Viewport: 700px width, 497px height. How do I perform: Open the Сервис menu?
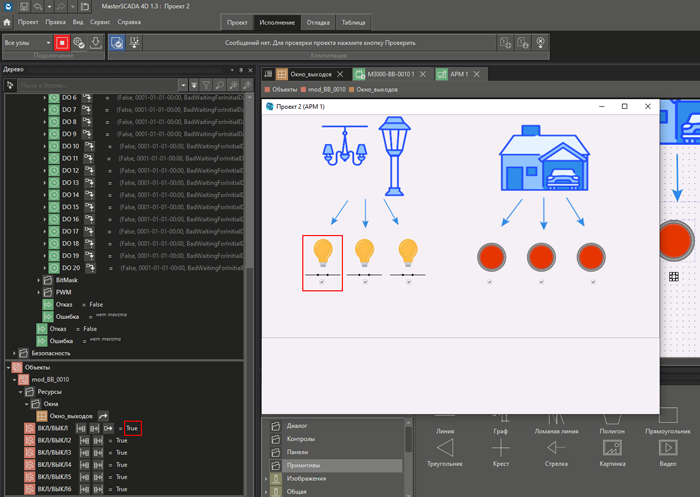100,22
